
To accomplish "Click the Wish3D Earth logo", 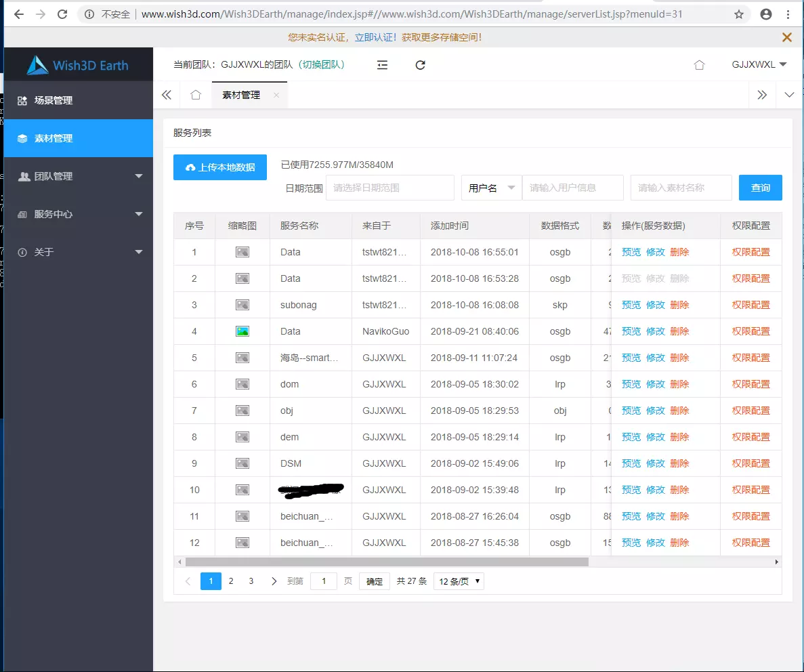I will point(78,65).
